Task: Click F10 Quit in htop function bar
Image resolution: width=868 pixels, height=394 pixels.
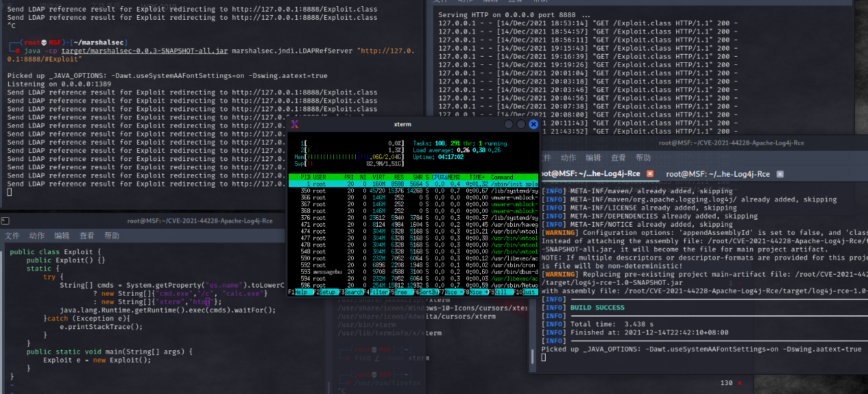Action: click(x=527, y=292)
